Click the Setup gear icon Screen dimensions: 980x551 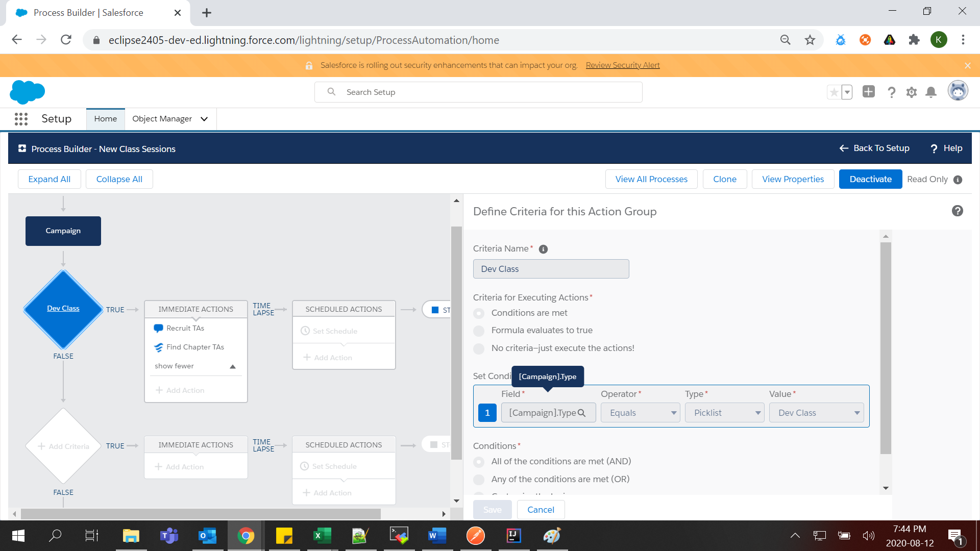[911, 92]
